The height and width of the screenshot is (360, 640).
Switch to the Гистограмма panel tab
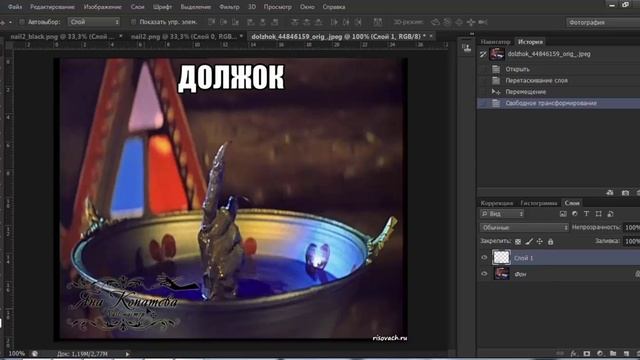pyautogui.click(x=538, y=203)
